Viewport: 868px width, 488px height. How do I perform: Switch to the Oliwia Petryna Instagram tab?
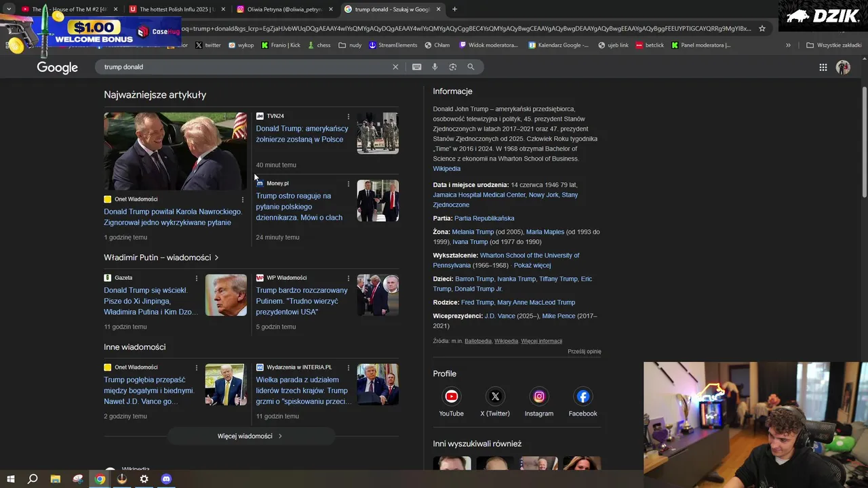(285, 9)
